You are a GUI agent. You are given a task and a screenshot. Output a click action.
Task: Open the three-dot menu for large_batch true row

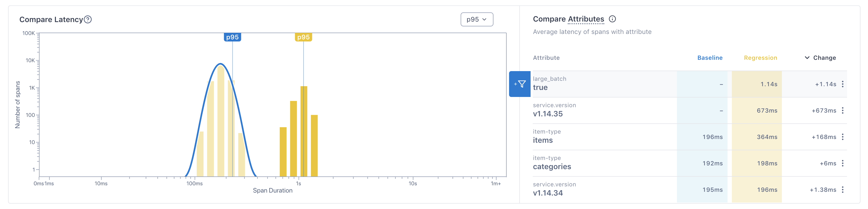(842, 84)
